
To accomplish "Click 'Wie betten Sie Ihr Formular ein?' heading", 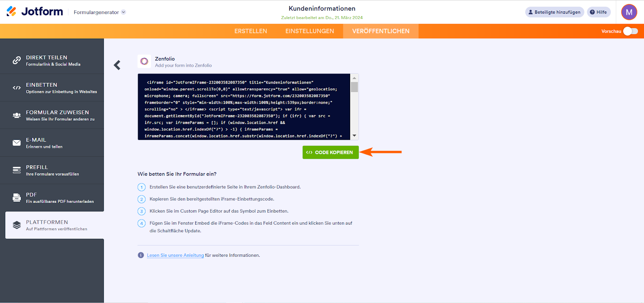I will pyautogui.click(x=177, y=174).
